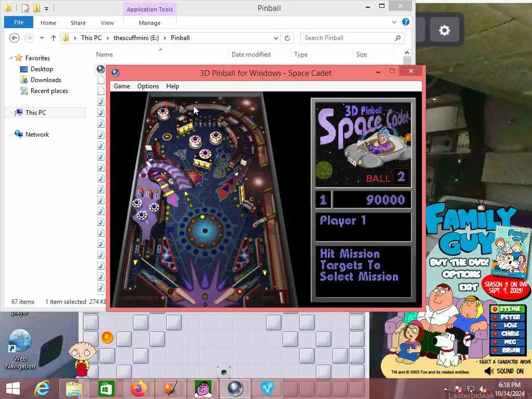Click the search magnifier icon
The height and width of the screenshot is (399, 532).
[x=397, y=38]
